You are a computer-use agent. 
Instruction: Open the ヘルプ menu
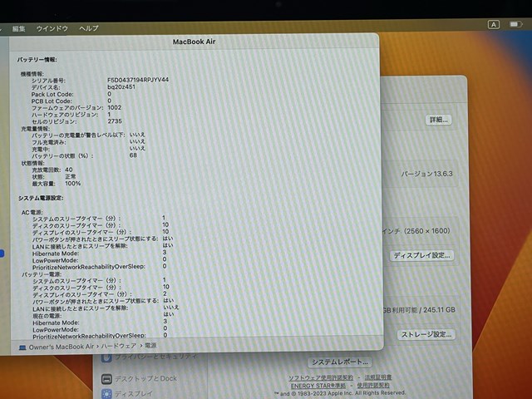89,28
